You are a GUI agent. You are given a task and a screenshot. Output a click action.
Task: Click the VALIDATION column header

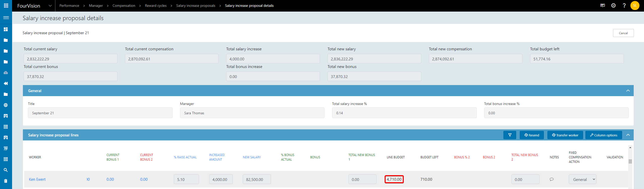tap(615, 157)
